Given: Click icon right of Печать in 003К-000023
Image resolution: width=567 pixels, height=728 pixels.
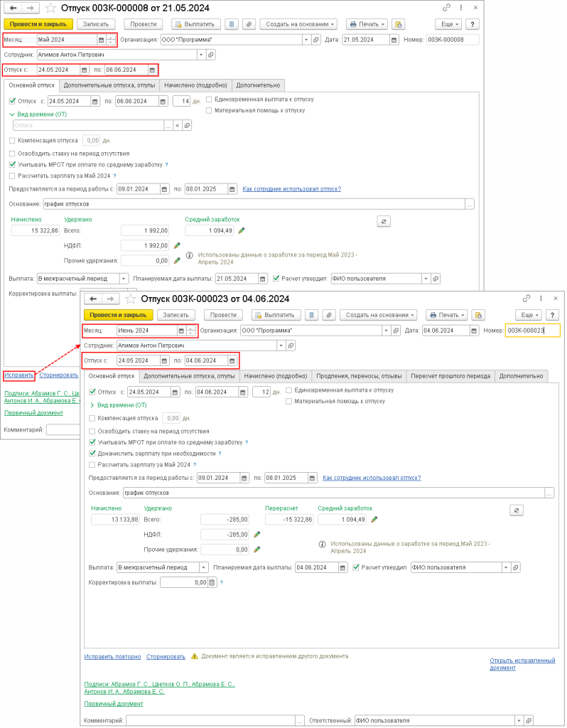Looking at the screenshot, I should pyautogui.click(x=478, y=315).
